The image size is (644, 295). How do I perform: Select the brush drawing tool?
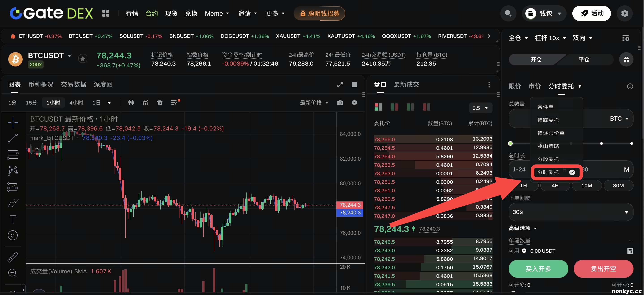click(13, 203)
